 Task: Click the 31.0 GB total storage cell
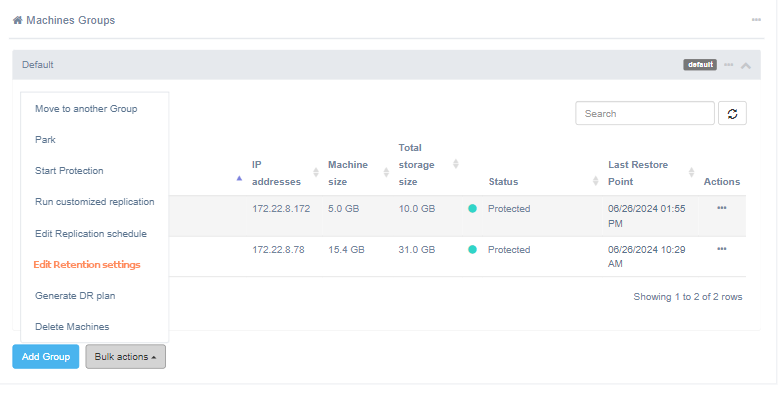pyautogui.click(x=416, y=250)
